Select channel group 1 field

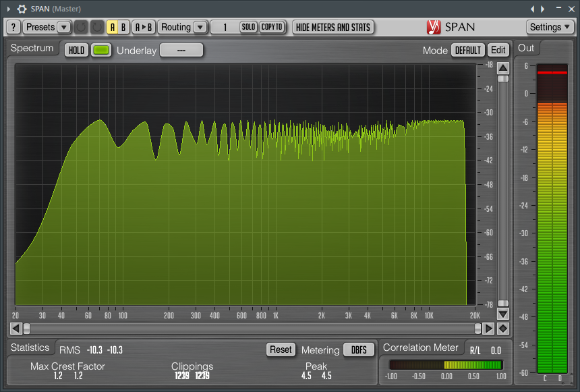click(x=225, y=27)
